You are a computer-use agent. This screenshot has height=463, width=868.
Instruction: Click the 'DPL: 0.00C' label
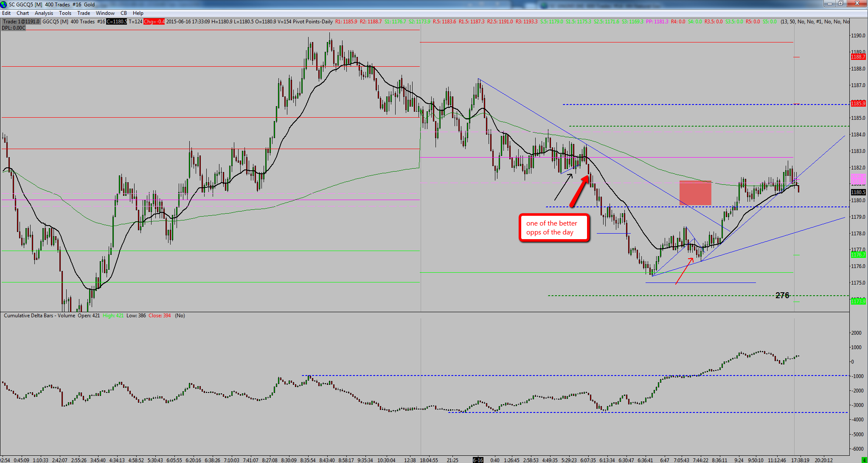click(14, 28)
